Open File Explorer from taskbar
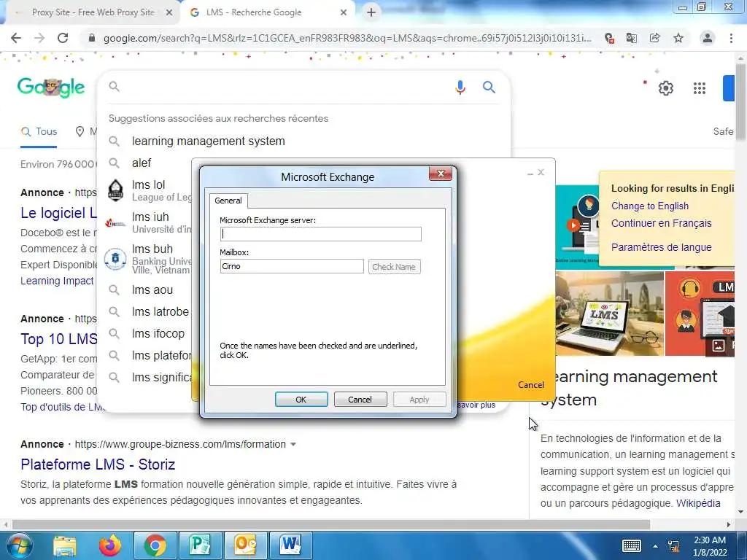 click(65, 545)
